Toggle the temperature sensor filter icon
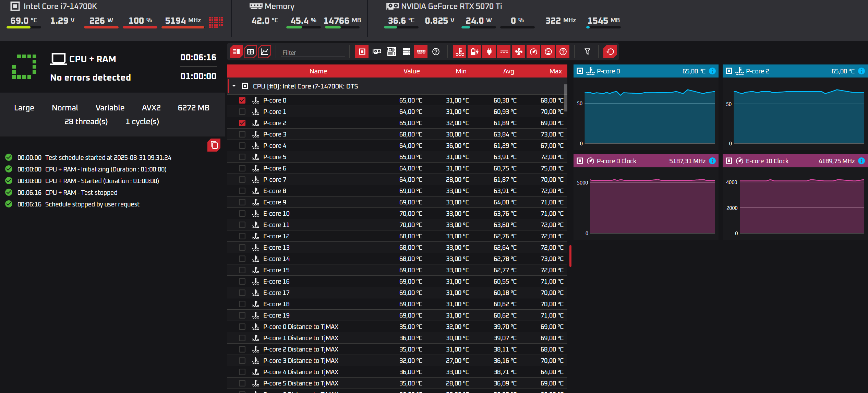This screenshot has height=393, width=868. click(459, 52)
